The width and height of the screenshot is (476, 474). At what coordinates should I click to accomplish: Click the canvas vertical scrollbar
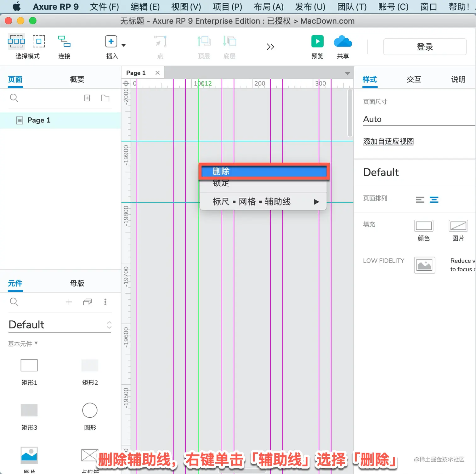click(x=350, y=113)
